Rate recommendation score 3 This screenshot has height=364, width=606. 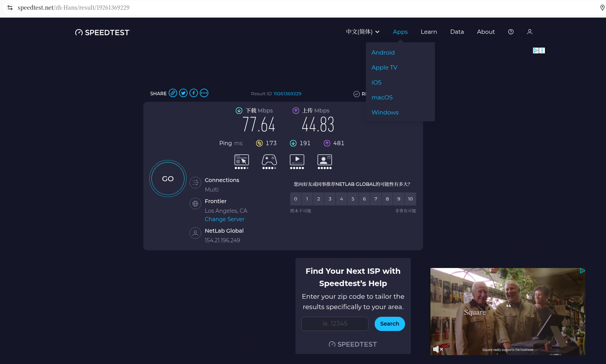(x=330, y=199)
